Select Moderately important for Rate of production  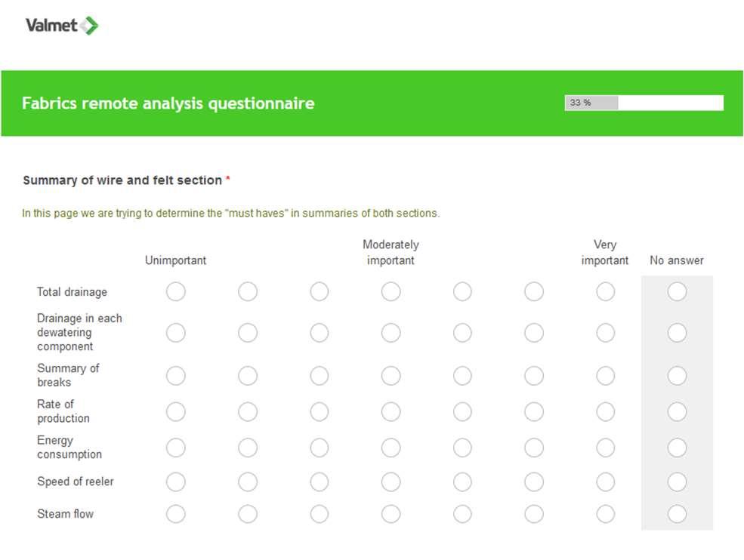coord(391,411)
